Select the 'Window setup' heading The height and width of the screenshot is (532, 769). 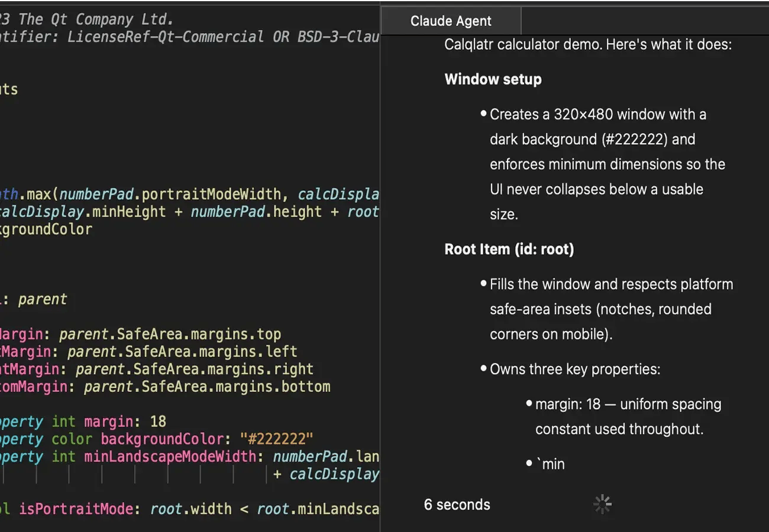click(493, 79)
